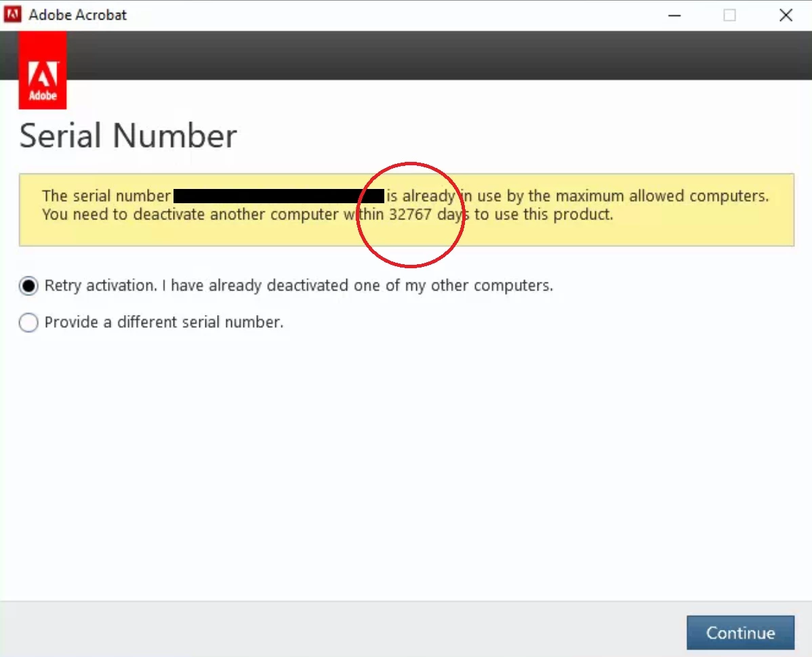Click the text 'You need to deactivate another computer'

point(190,214)
